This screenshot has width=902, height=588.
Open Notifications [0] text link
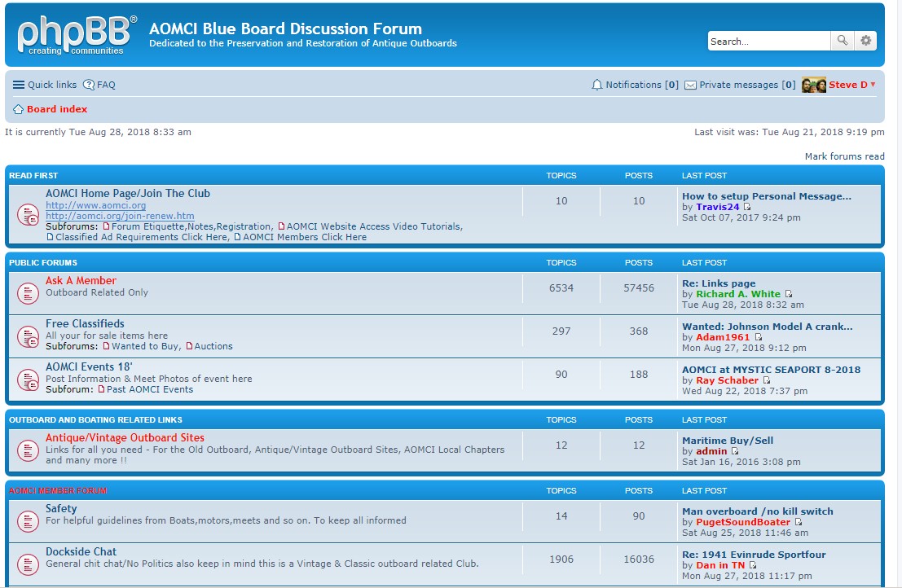point(642,85)
